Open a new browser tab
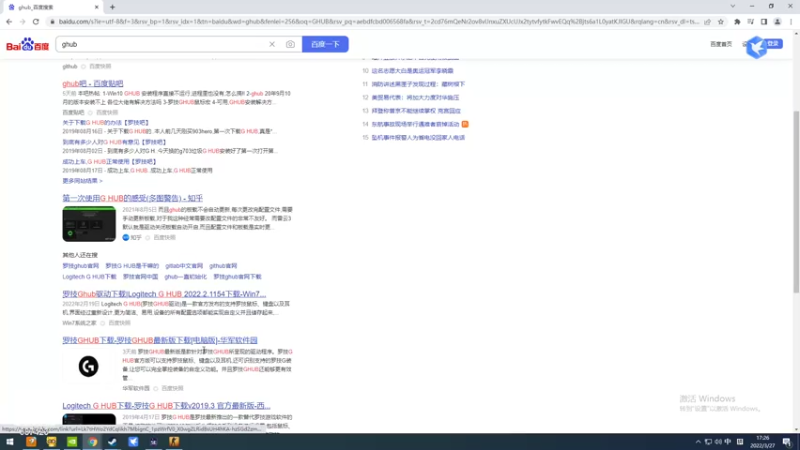 click(112, 7)
